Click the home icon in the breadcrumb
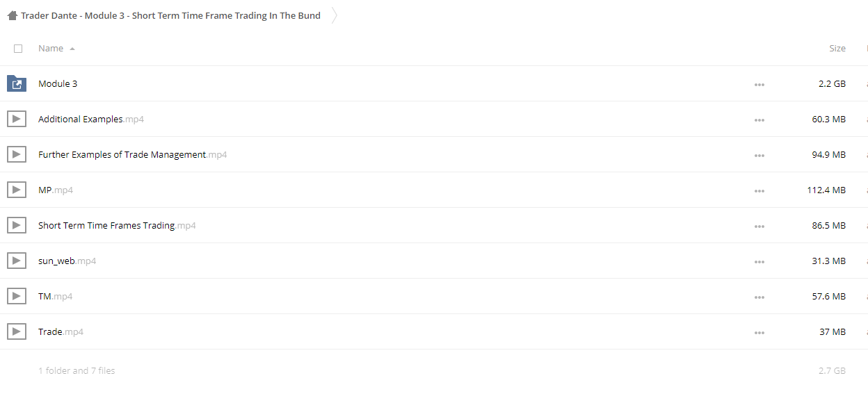 pos(12,15)
